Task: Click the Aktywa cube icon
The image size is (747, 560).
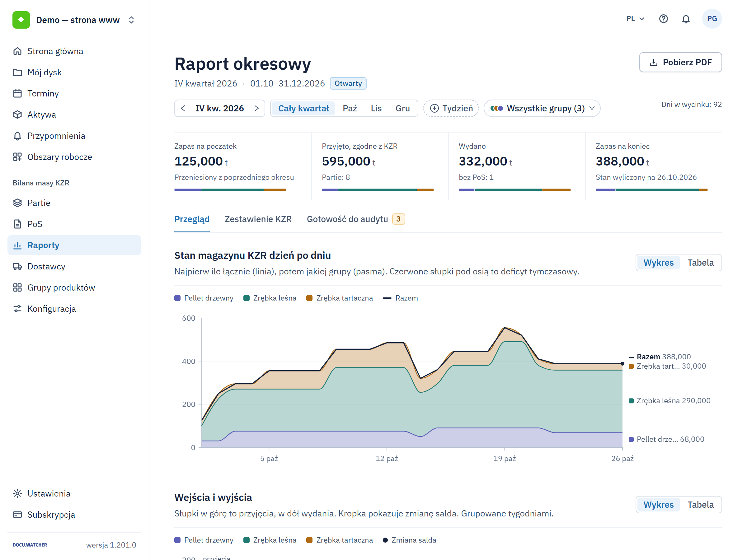Action: pyautogui.click(x=17, y=115)
